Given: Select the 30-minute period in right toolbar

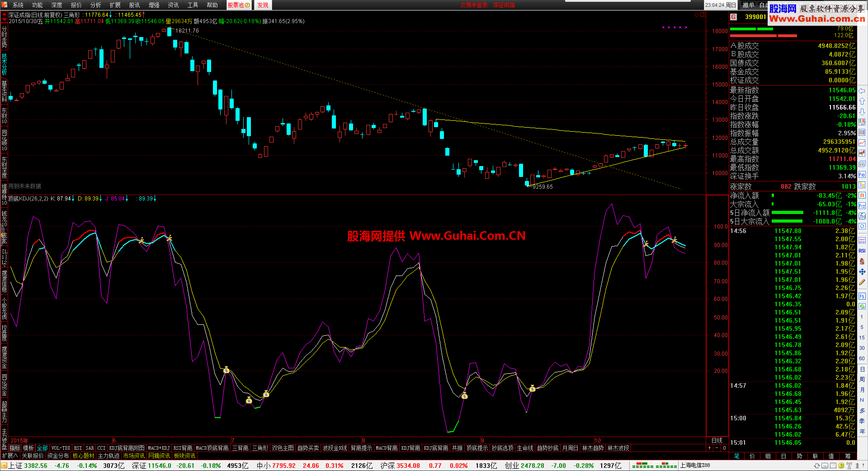Looking at the screenshot, I should (x=862, y=348).
